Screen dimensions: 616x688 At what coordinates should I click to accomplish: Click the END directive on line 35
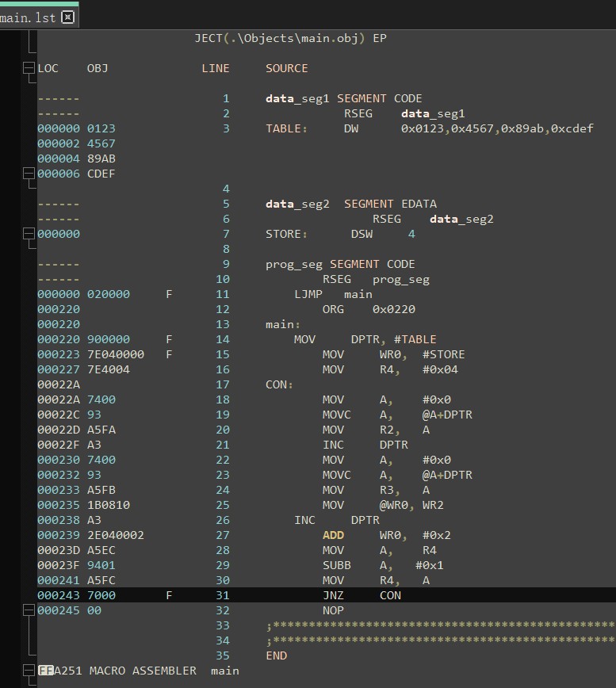tap(277, 656)
